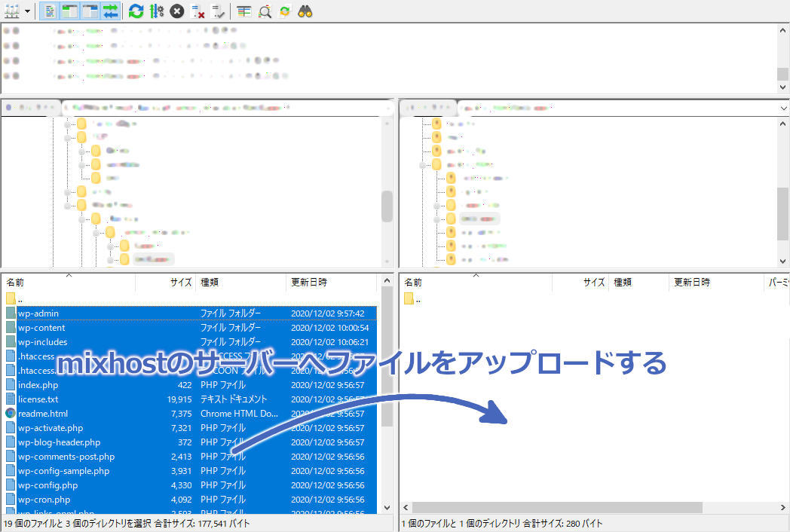The width and height of the screenshot is (790, 532).
Task: Click the 2020/12/02 10:06:21 date for wp-includes
Action: point(330,341)
